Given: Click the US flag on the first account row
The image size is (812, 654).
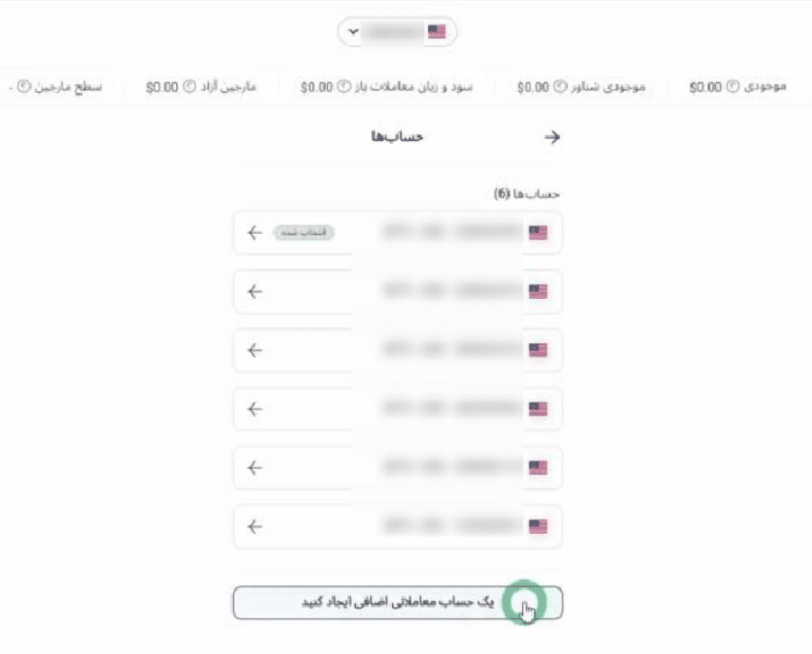Looking at the screenshot, I should [540, 233].
